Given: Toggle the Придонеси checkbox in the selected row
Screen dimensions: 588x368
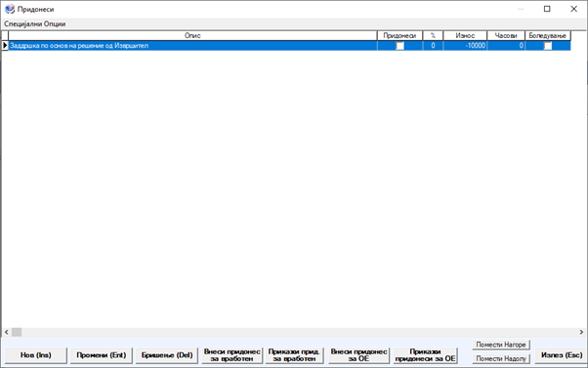Looking at the screenshot, I should click(x=400, y=46).
